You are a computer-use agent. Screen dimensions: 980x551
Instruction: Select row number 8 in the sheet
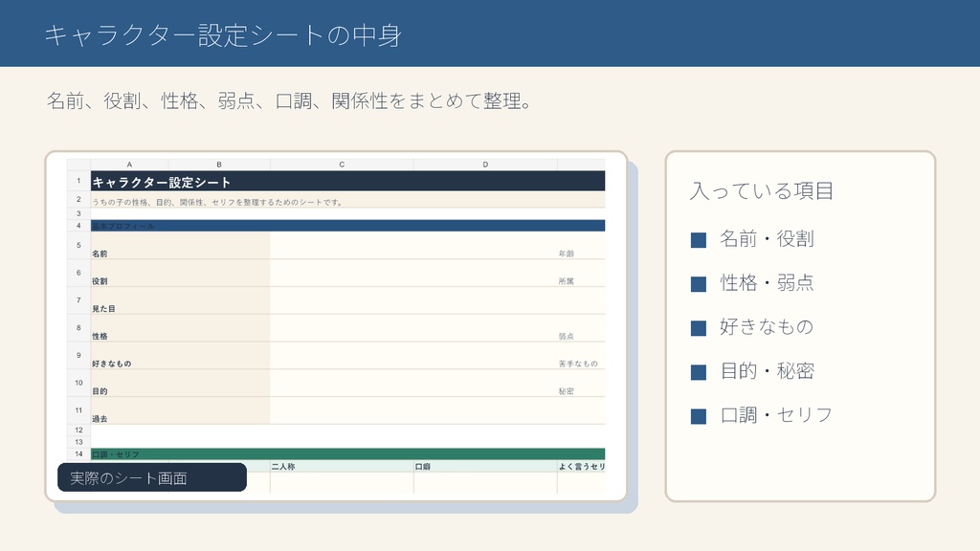[78, 327]
